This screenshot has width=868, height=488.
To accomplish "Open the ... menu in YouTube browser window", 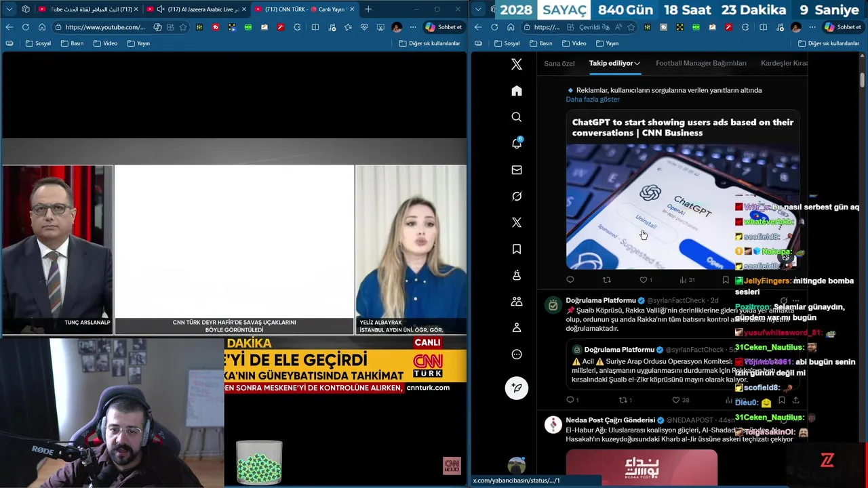I will [413, 27].
